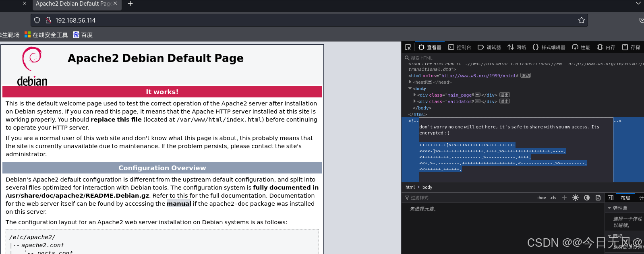Screen dimensions: 644x254
Task: Close the Apache2 Debian Default Page tab
Action: click(115, 4)
